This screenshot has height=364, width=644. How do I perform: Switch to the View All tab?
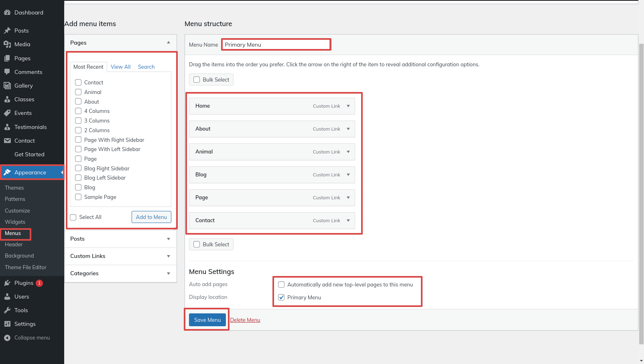click(x=121, y=67)
